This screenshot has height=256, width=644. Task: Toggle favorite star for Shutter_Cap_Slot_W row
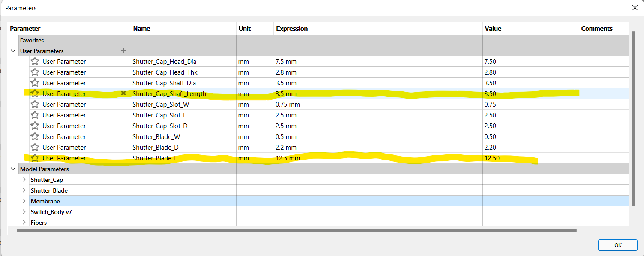point(35,104)
